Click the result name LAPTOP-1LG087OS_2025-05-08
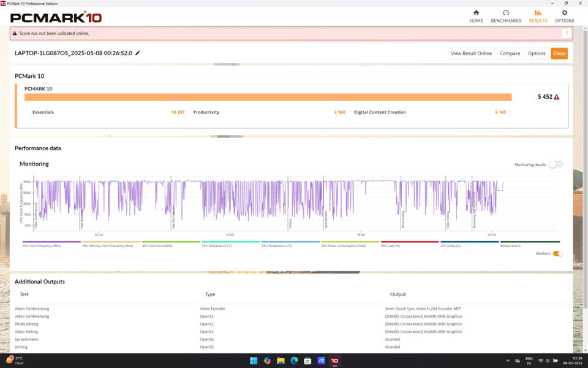Image resolution: width=588 pixels, height=368 pixels. pos(73,53)
